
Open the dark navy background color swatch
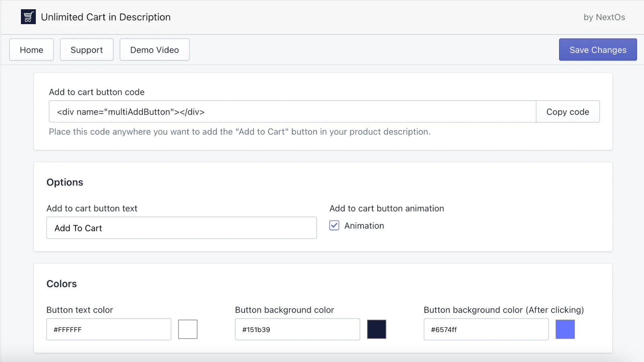376,329
